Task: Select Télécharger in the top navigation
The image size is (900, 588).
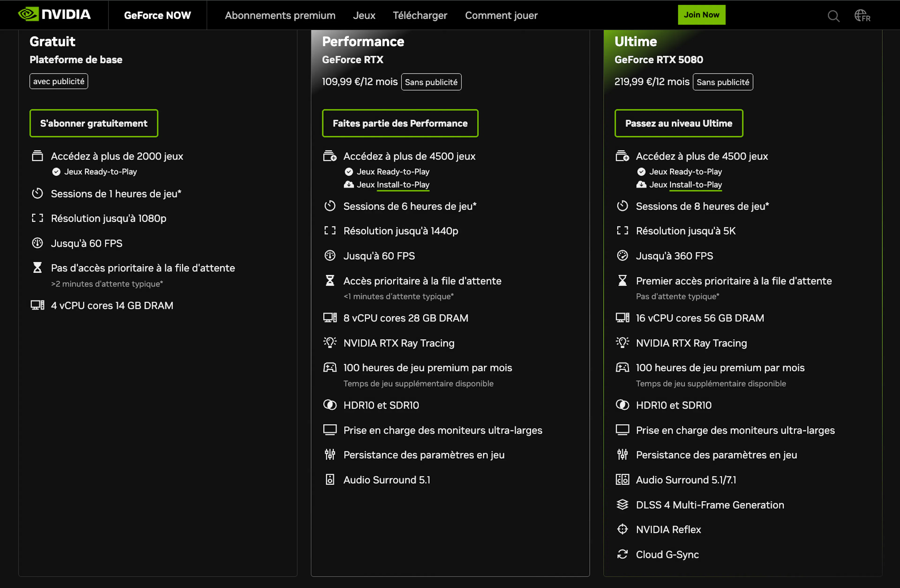Action: pyautogui.click(x=420, y=15)
